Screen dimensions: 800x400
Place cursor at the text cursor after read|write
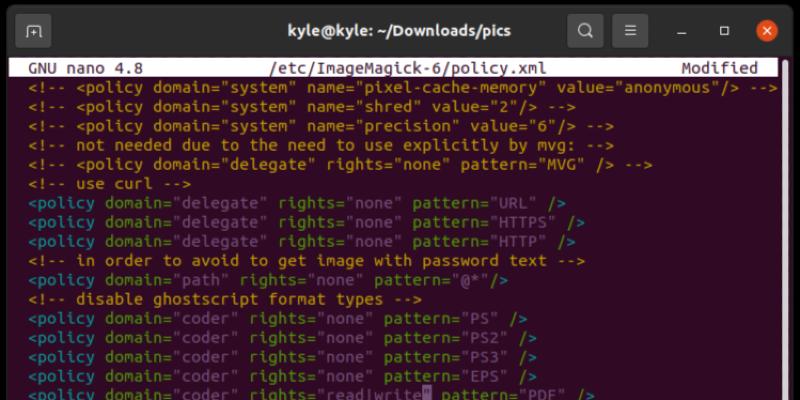426,395
